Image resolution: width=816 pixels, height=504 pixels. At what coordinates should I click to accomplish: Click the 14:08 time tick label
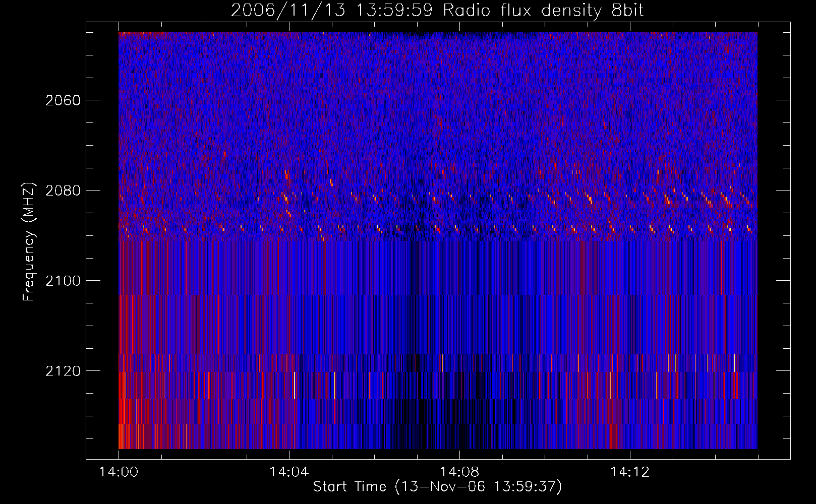coord(459,472)
